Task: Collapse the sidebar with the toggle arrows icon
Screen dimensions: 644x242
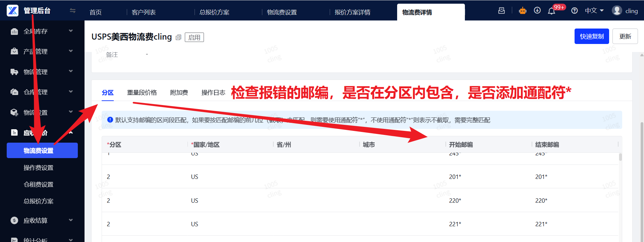Action: coord(72,11)
